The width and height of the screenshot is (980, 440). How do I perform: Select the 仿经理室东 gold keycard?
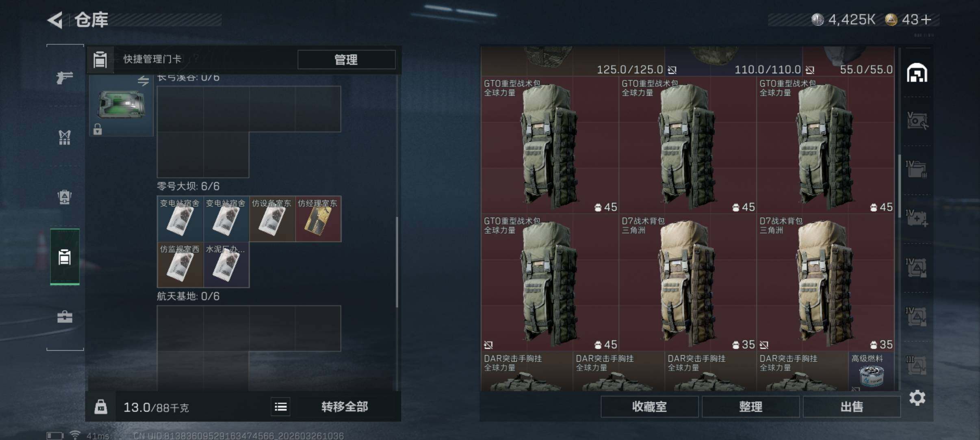(318, 219)
